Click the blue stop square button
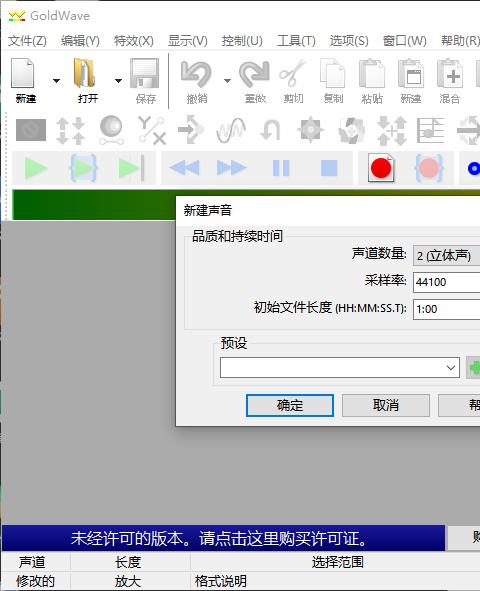Viewport: 480px width, 591px height. pyautogui.click(x=329, y=168)
